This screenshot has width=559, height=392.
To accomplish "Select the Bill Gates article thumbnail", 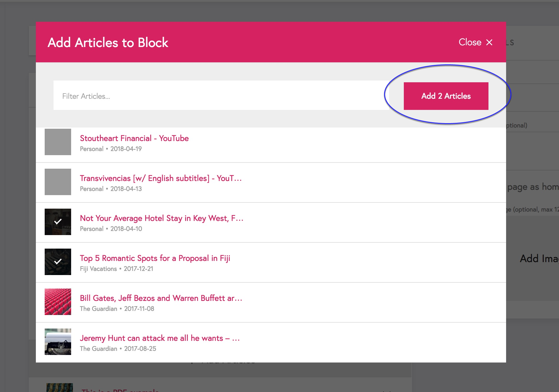I will click(58, 302).
